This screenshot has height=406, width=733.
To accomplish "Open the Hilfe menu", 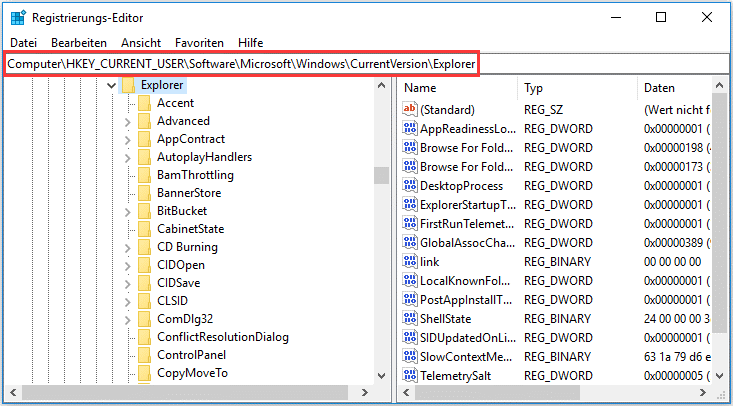I will 251,43.
